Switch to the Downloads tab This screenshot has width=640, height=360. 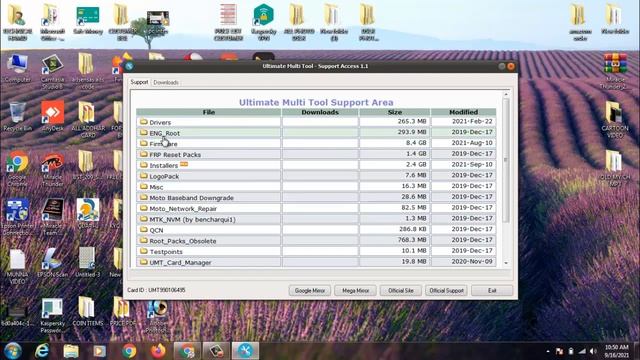(x=166, y=82)
